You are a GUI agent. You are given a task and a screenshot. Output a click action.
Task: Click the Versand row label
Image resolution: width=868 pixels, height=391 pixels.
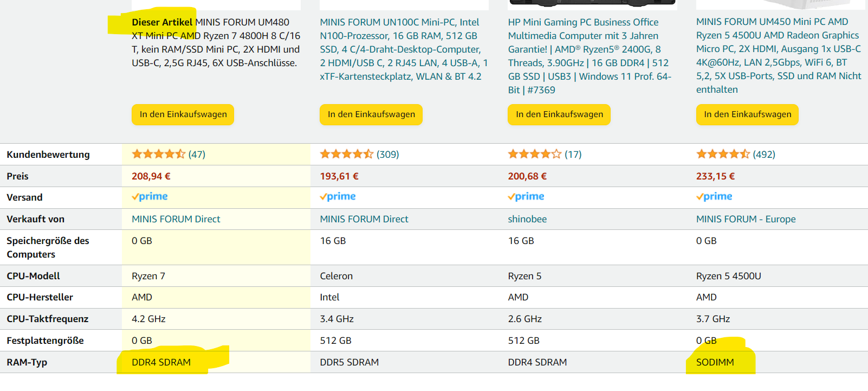[24, 197]
